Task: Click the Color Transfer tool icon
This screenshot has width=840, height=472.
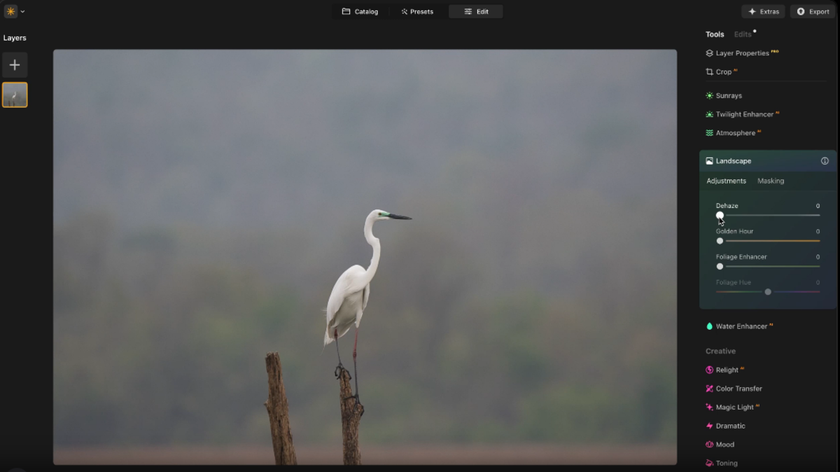Action: (x=709, y=388)
